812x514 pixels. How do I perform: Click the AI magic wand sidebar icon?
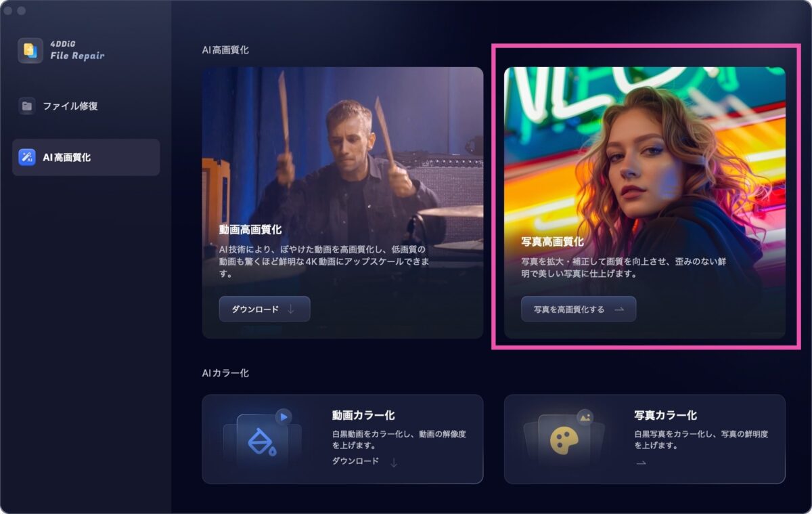coord(27,157)
